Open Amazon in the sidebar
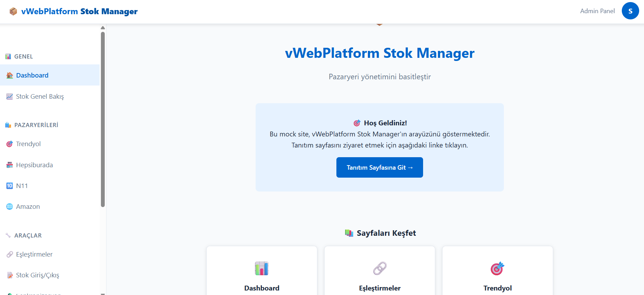Screen dimensions: 644x295 coord(50,206)
